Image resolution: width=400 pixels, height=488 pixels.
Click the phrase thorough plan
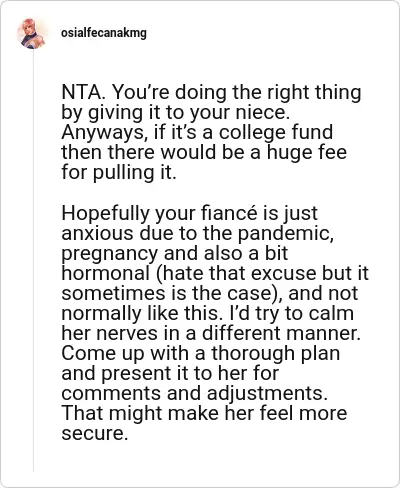276,354
